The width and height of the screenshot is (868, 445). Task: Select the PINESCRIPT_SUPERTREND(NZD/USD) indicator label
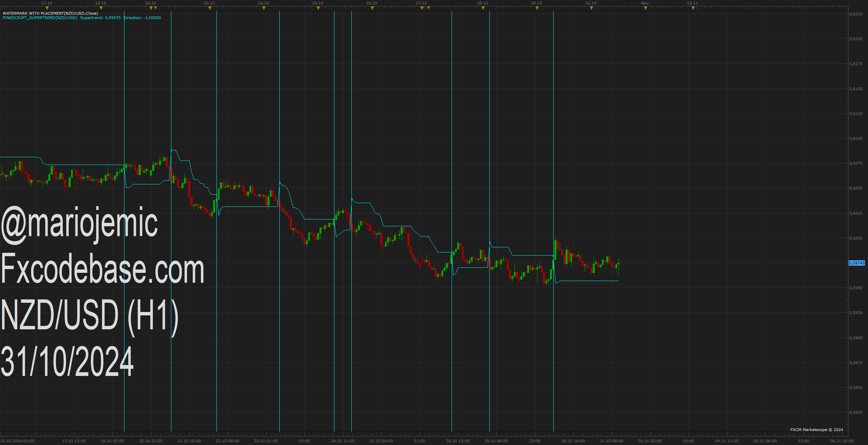(x=40, y=18)
